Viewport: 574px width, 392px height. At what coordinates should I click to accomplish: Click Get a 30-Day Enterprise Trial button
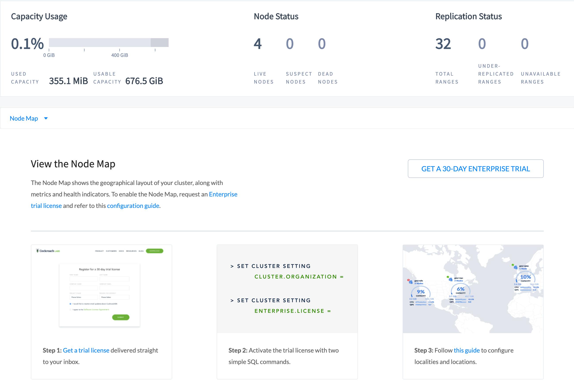(x=475, y=169)
